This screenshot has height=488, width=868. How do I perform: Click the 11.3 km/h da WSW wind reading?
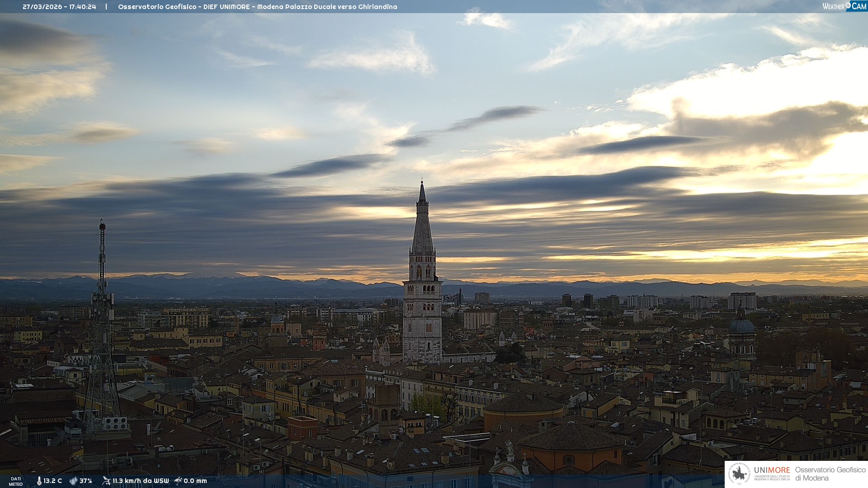[141, 481]
